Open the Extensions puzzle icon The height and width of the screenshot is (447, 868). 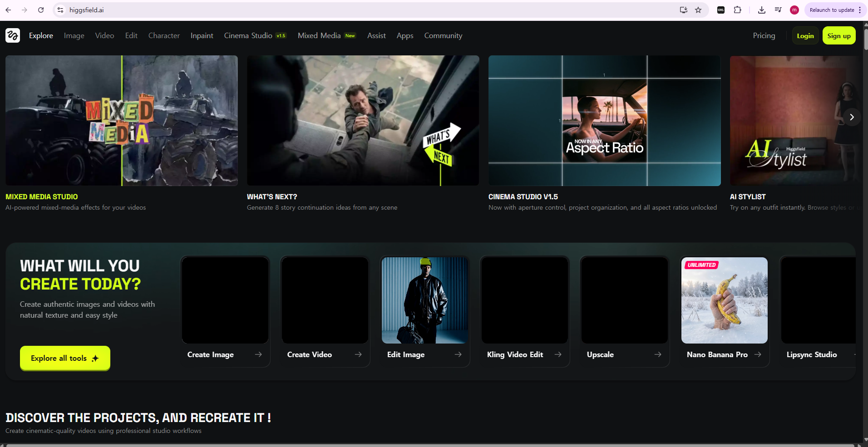point(738,10)
